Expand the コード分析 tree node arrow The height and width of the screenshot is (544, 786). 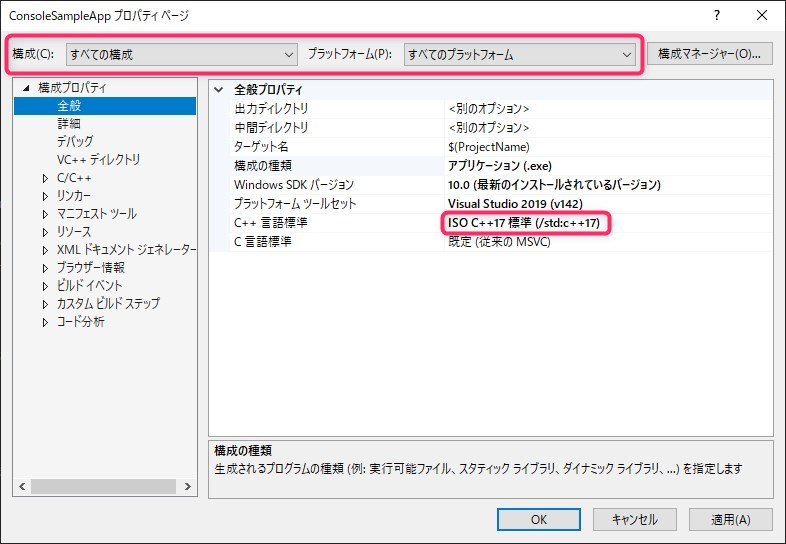[x=45, y=322]
